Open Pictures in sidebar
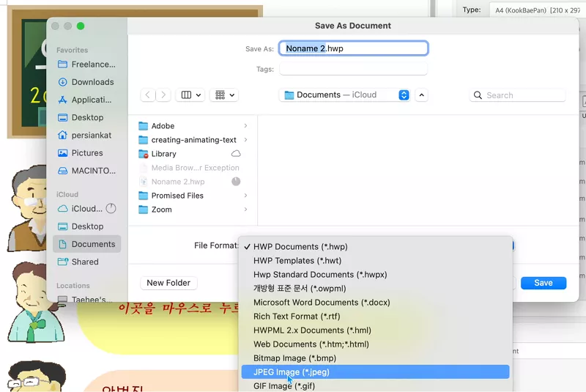Screen dimensions: 586x392 [x=86, y=153]
